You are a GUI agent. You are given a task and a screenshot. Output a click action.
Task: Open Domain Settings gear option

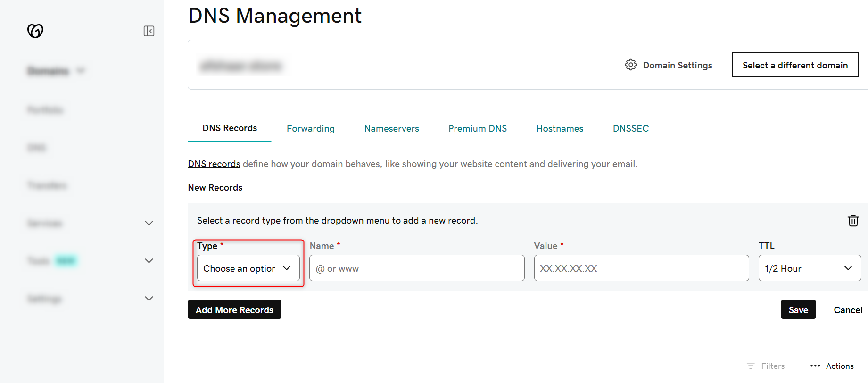[669, 65]
